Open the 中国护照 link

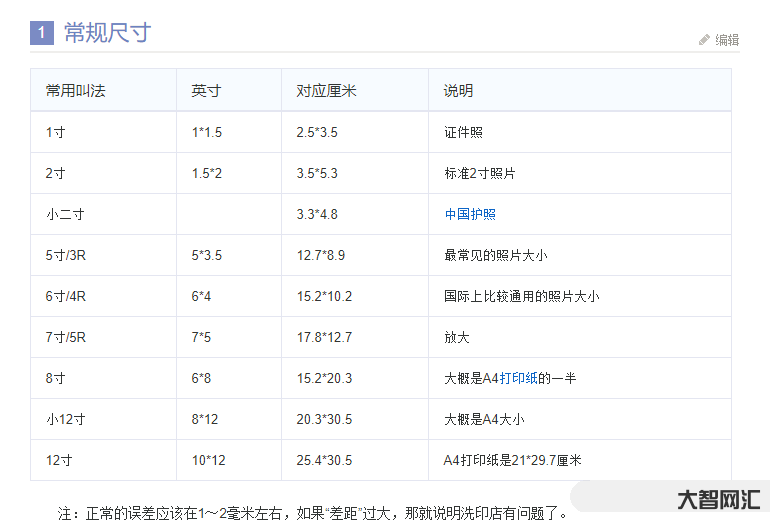[470, 214]
